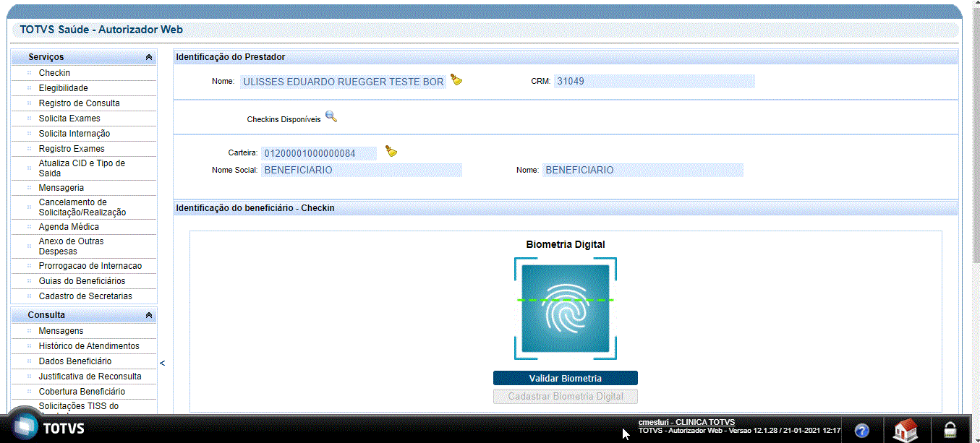Open Guias do Beneficiários

coord(82,281)
